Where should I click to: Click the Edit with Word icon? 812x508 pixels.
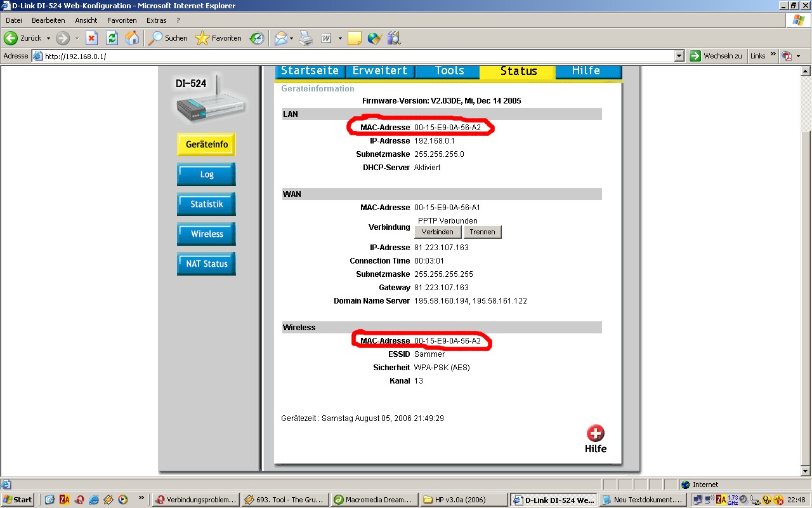click(326, 38)
